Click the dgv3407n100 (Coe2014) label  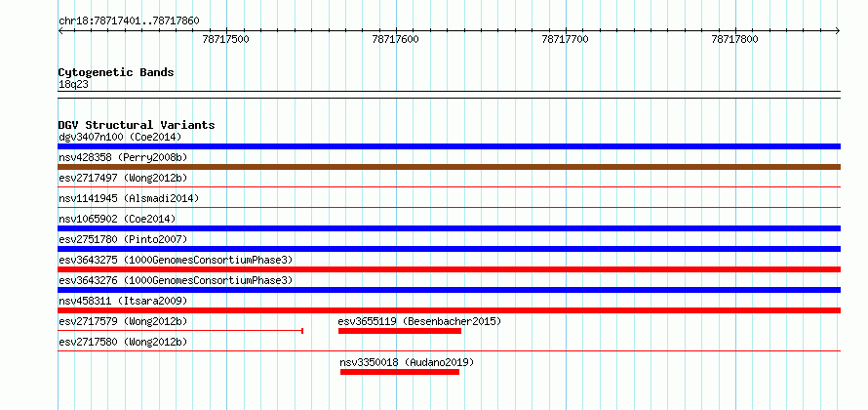(x=120, y=137)
